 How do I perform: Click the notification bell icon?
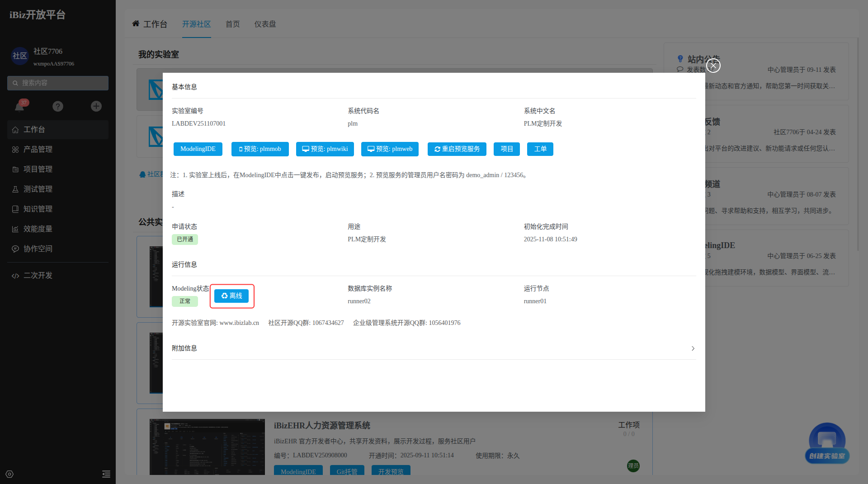coord(19,106)
